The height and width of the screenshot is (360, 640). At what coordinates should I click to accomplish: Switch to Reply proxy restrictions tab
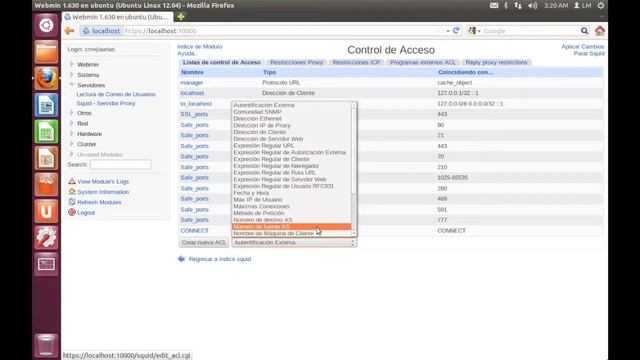[496, 62]
